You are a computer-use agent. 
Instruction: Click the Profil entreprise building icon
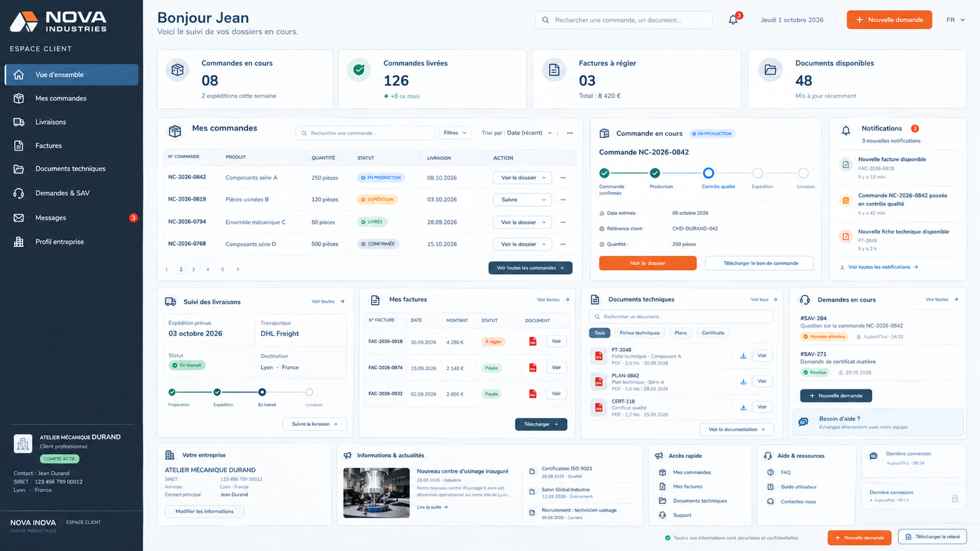[19, 241]
